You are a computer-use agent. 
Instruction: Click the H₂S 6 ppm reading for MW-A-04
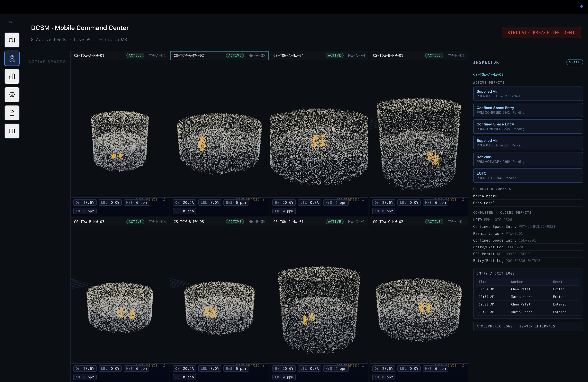click(x=336, y=203)
